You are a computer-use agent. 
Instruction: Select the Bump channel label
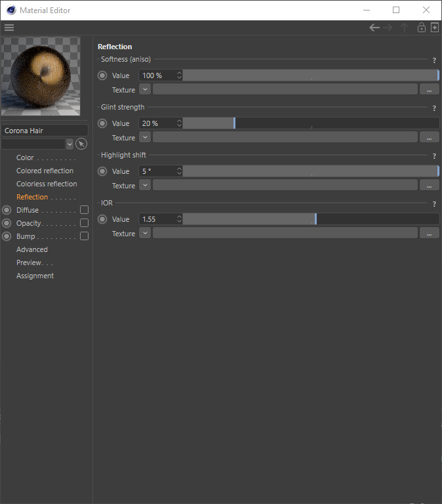26,236
